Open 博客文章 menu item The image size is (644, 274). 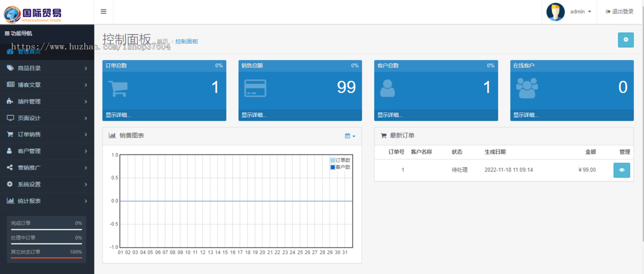pos(47,85)
